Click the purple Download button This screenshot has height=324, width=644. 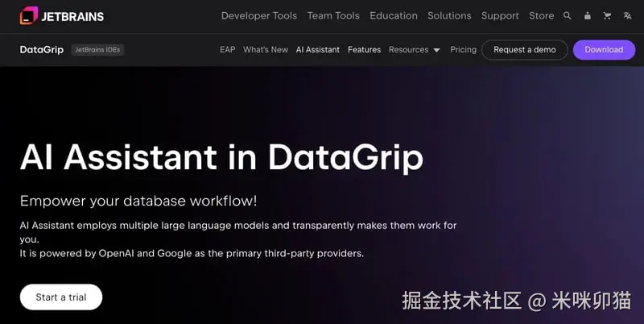click(x=605, y=50)
